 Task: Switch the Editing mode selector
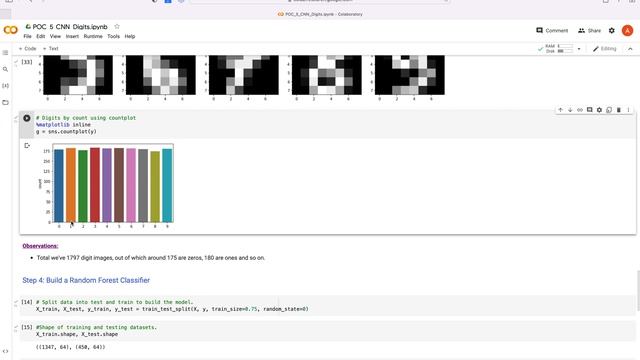[x=604, y=49]
